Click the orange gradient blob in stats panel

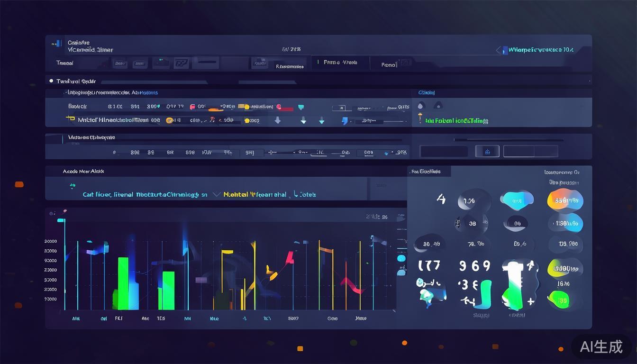coord(564,200)
